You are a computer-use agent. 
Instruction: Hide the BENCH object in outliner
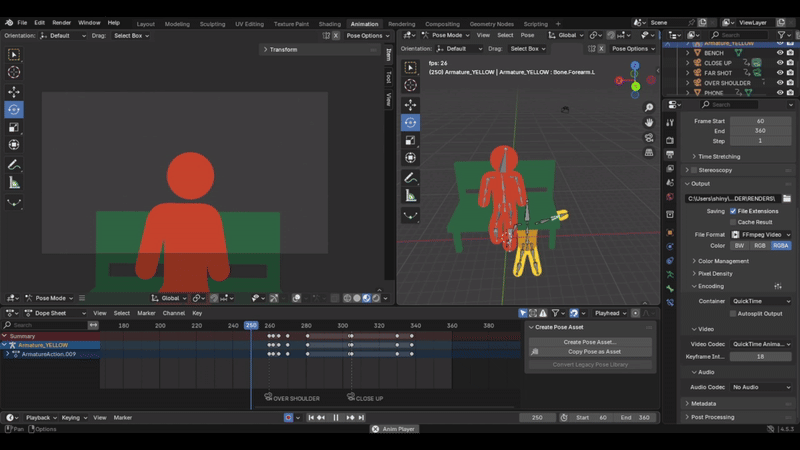tap(780, 53)
